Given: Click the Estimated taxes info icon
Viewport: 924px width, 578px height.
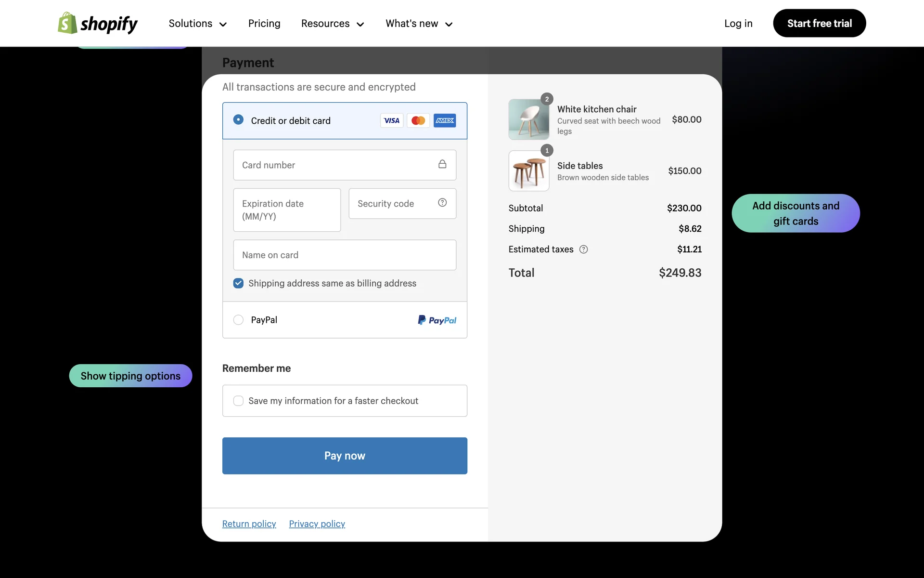Looking at the screenshot, I should coord(584,250).
